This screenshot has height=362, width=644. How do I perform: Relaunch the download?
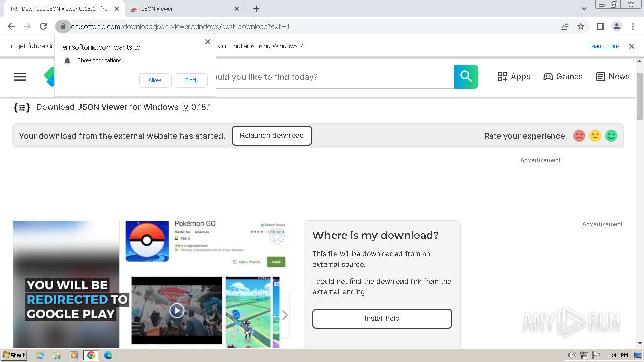(272, 136)
